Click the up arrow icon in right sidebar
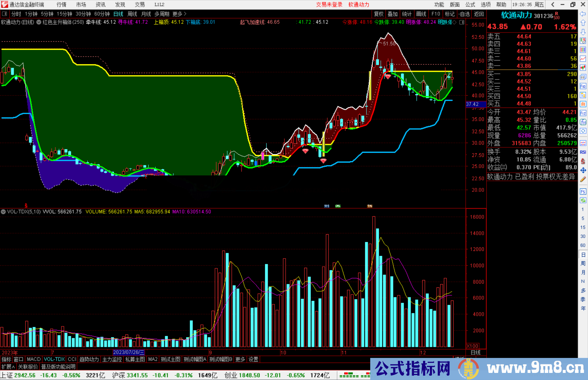Screen dimensions: 588x380 click(583, 23)
